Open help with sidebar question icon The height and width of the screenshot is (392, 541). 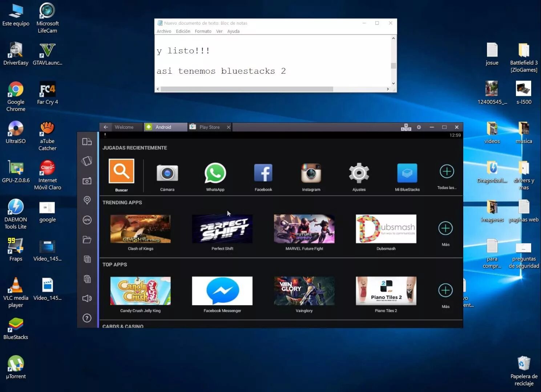tap(87, 318)
